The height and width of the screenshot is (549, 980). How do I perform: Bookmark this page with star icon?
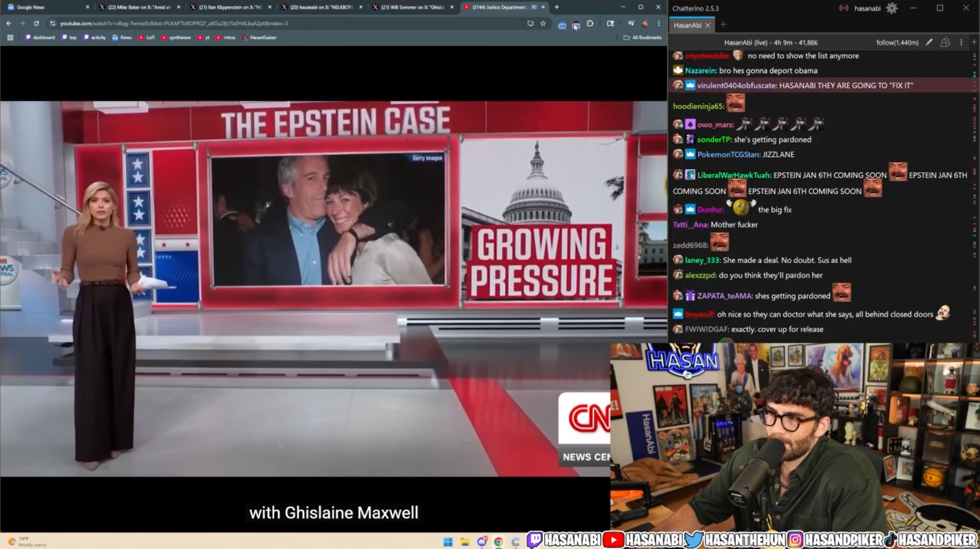click(x=543, y=23)
